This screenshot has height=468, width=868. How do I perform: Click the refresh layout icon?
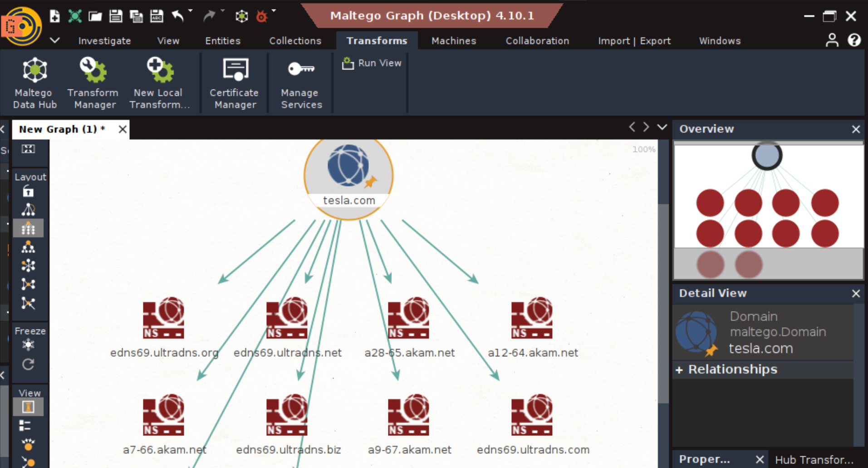28,364
